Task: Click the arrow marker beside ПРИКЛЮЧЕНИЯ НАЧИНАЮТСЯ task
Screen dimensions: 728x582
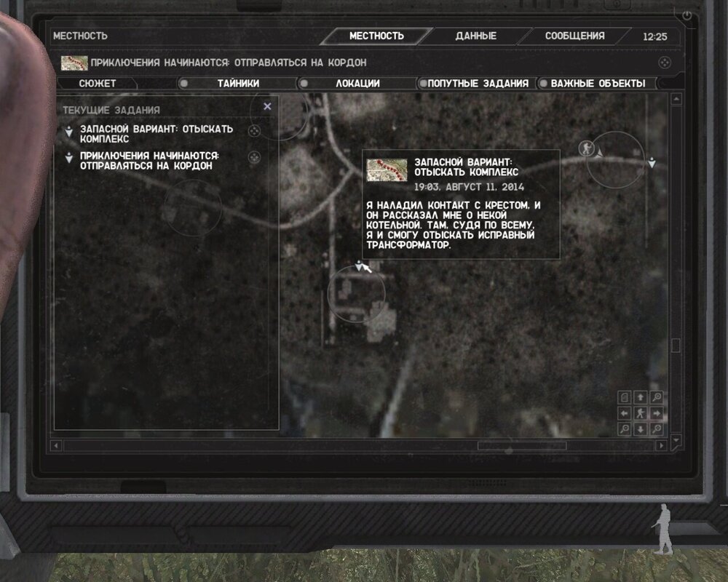Action: [68, 158]
